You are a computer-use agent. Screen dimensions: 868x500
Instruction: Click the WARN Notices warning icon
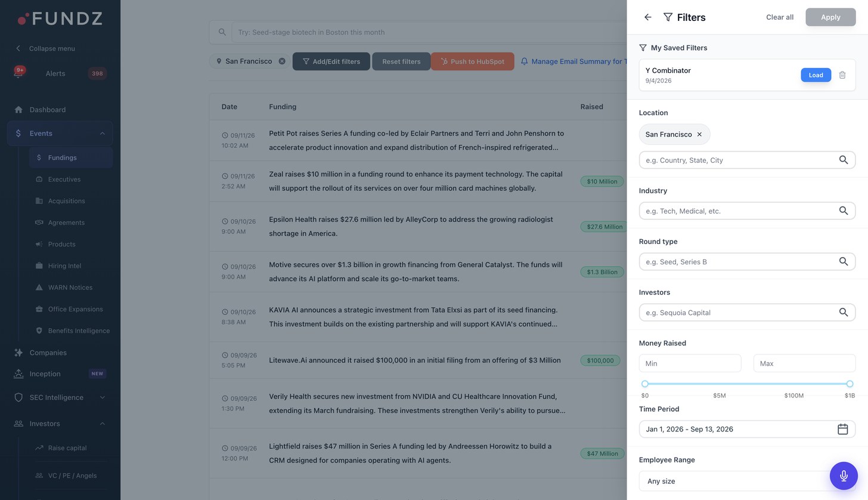pos(39,288)
